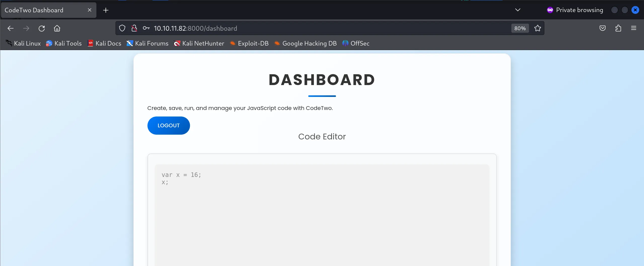
Task: Go to the browser home page
Action: [57, 28]
